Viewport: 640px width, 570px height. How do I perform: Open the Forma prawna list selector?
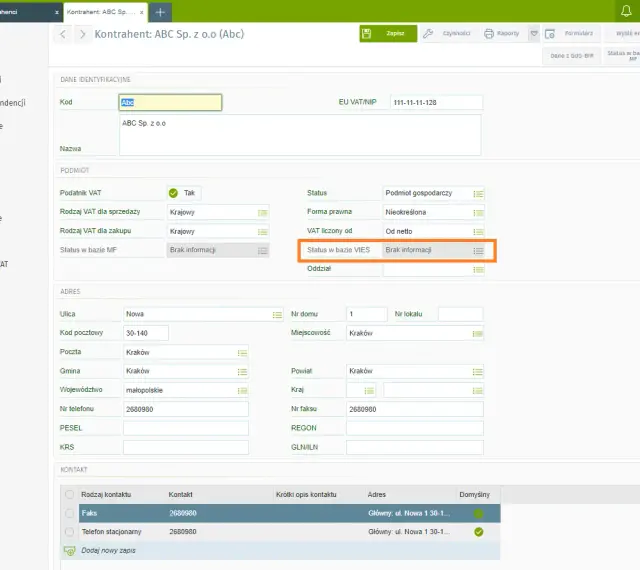[x=478, y=213]
